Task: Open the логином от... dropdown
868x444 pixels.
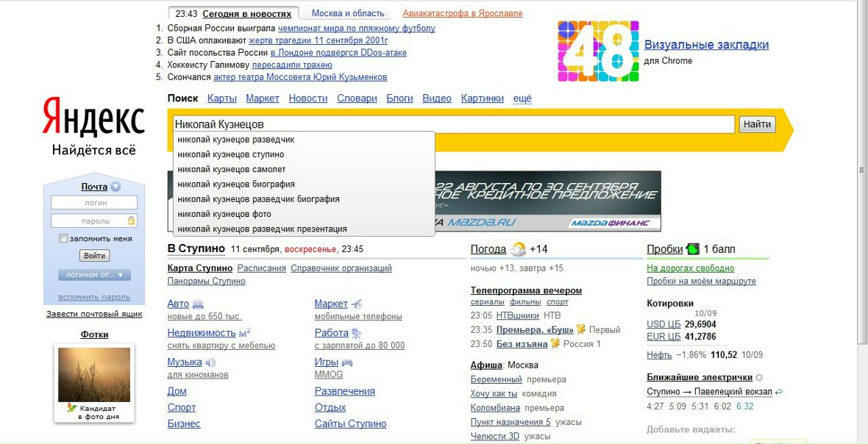Action: click(94, 275)
